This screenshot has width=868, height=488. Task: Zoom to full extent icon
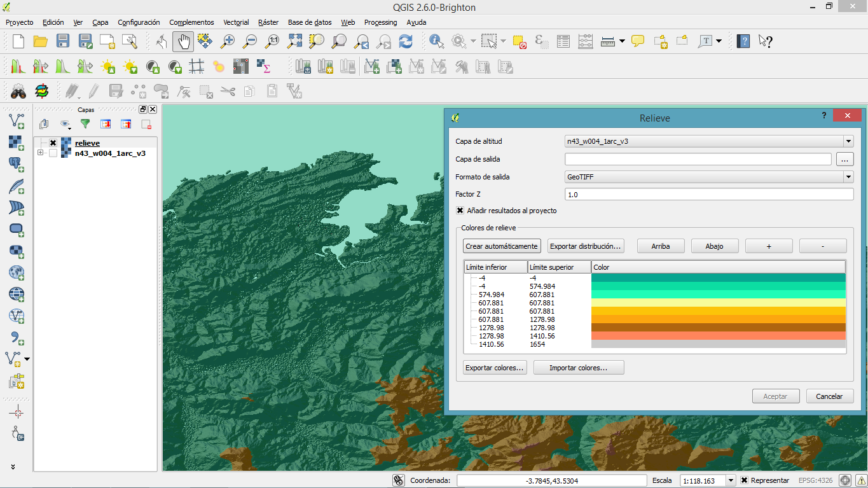coord(294,41)
